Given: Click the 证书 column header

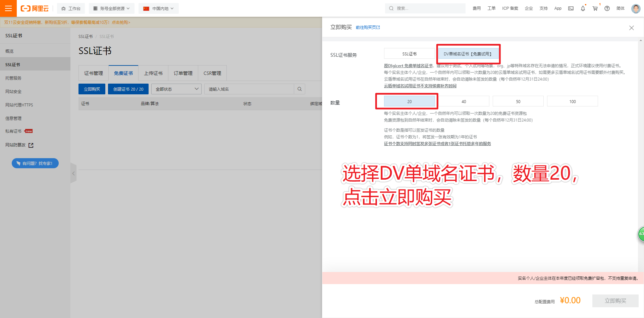Looking at the screenshot, I should click(x=85, y=104).
